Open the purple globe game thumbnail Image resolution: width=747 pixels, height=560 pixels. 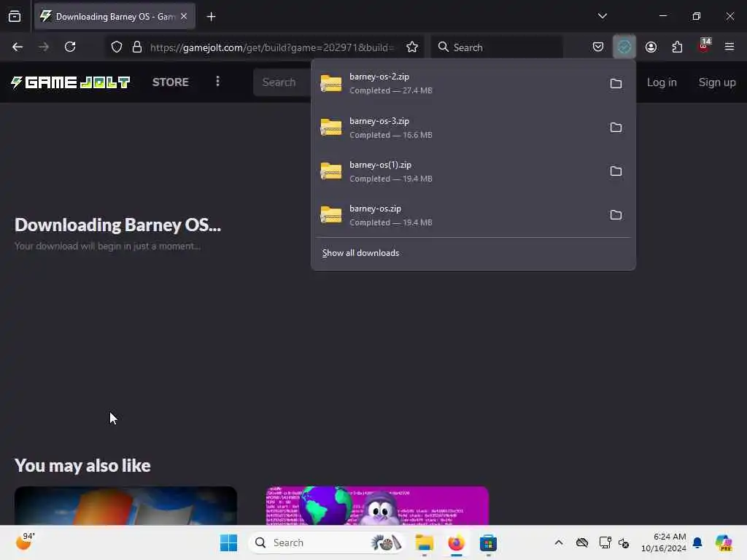click(377, 505)
